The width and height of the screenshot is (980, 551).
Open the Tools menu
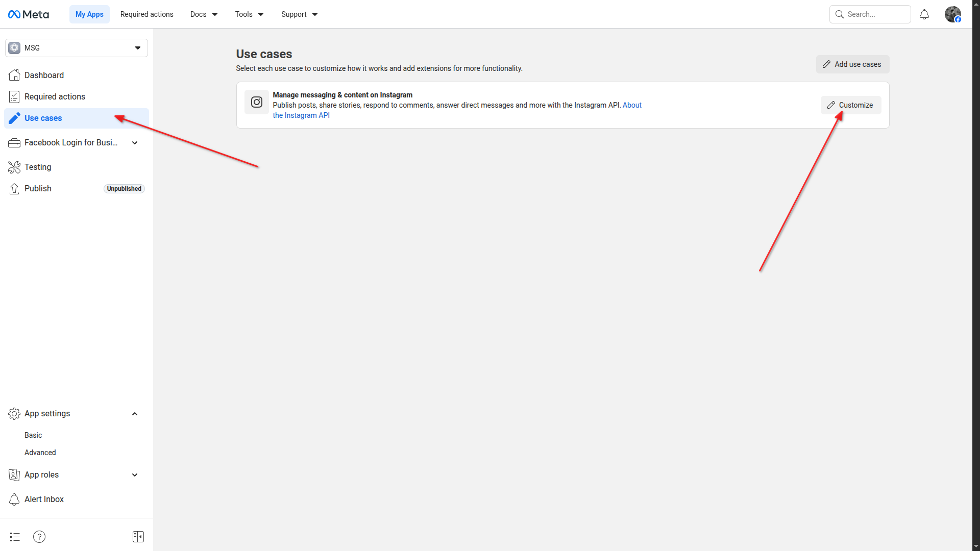point(249,14)
